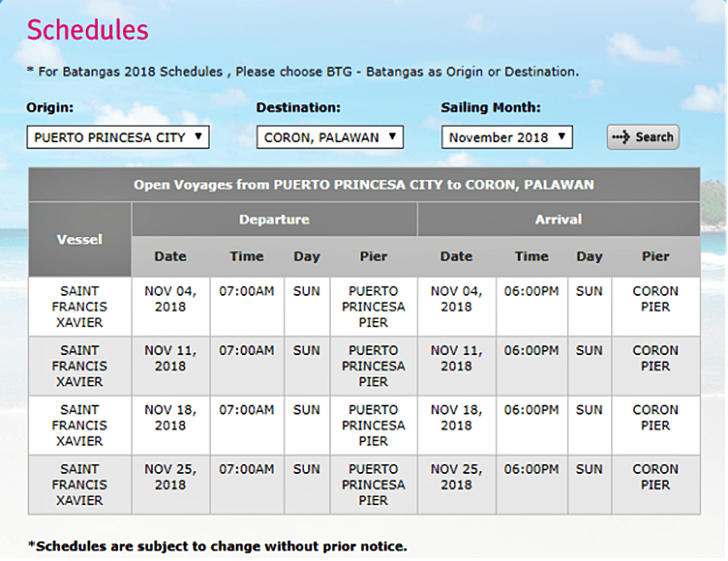Click the Schedules page heading
The image size is (728, 561).
pyautogui.click(x=87, y=30)
